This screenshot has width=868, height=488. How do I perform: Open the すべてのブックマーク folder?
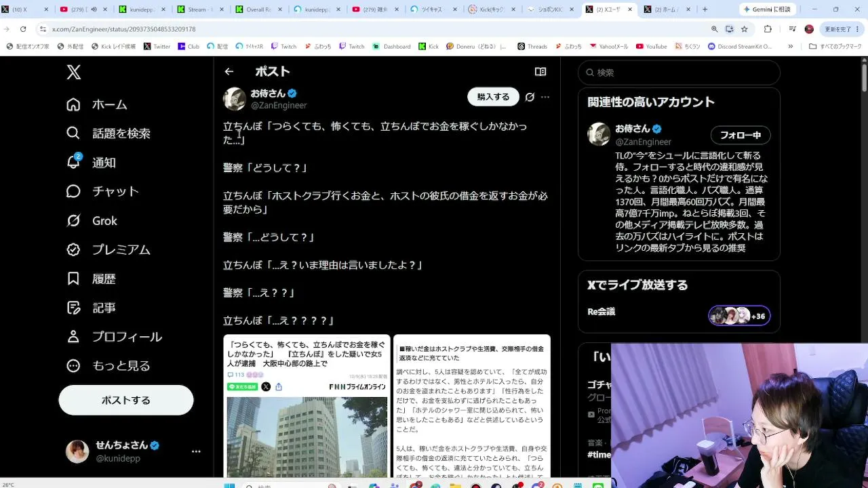pos(833,47)
